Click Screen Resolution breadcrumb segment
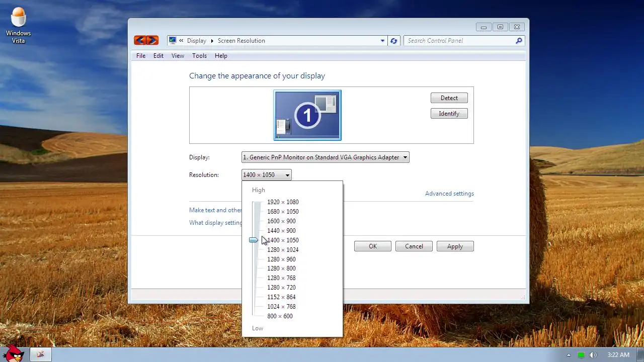 pos(242,41)
